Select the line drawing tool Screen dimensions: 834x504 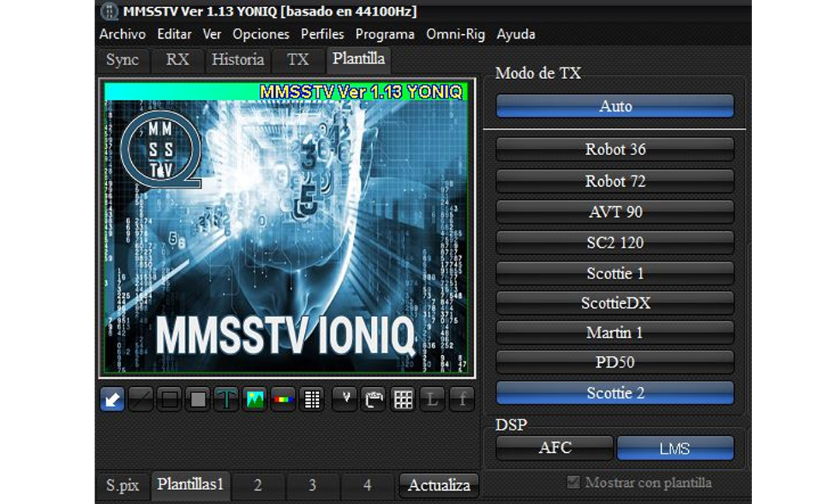(x=141, y=399)
